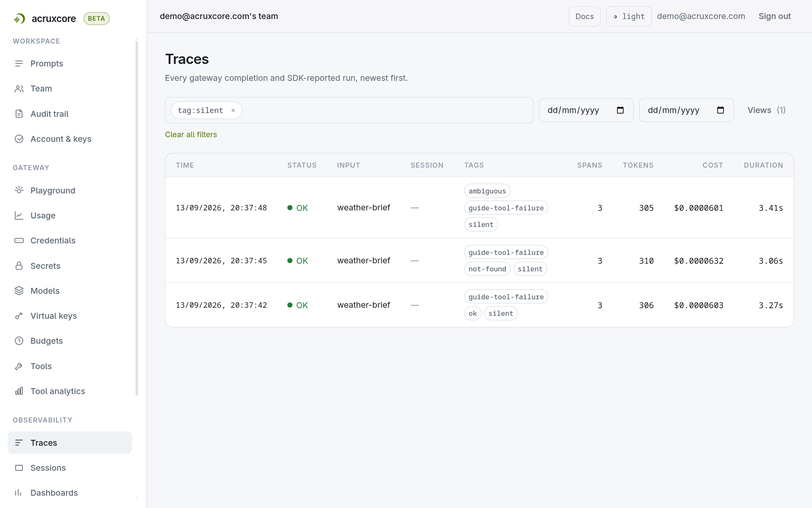This screenshot has height=508, width=812.
Task: Open the Sessions page label
Action: [x=48, y=468]
